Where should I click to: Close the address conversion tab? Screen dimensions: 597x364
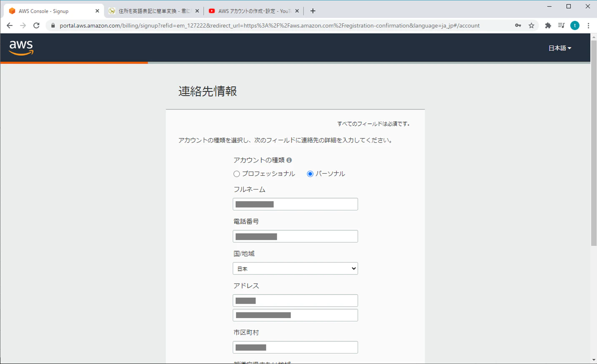click(197, 11)
